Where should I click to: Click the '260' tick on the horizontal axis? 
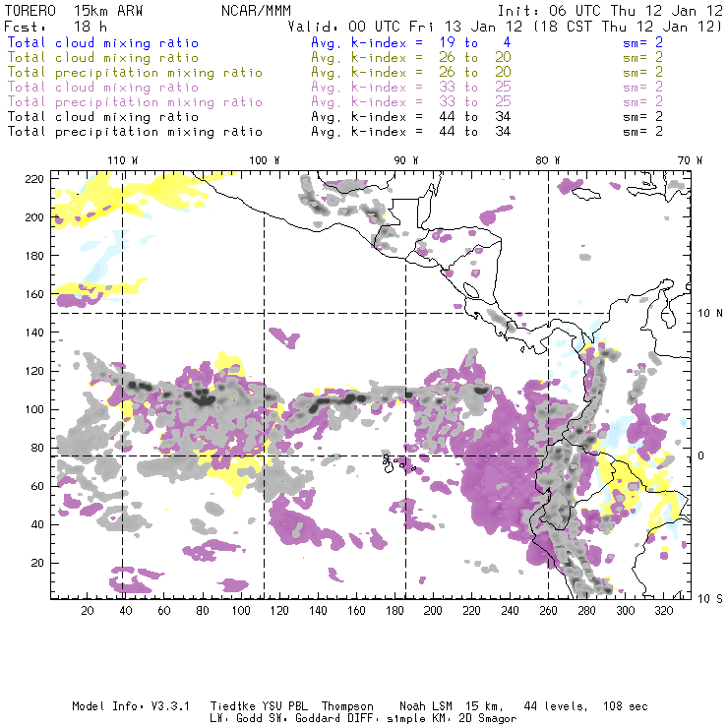click(x=548, y=611)
